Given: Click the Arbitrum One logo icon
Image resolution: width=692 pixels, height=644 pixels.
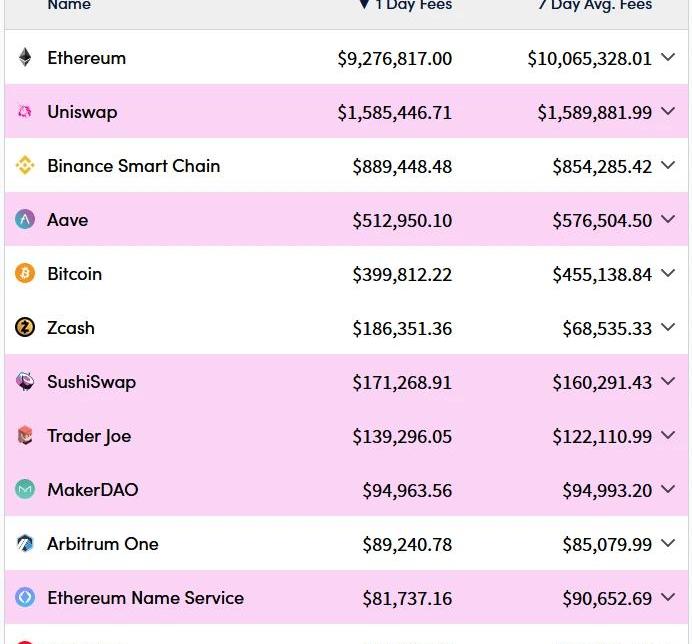Looking at the screenshot, I should click(25, 544).
